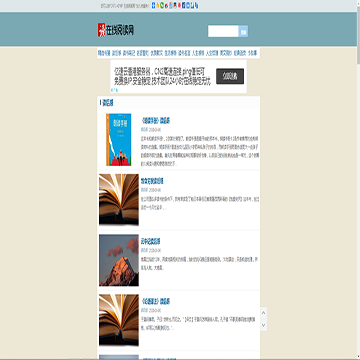The height and width of the screenshot is (360, 360).
Task: Click the blue search button beside the search box
Action: 243,31
